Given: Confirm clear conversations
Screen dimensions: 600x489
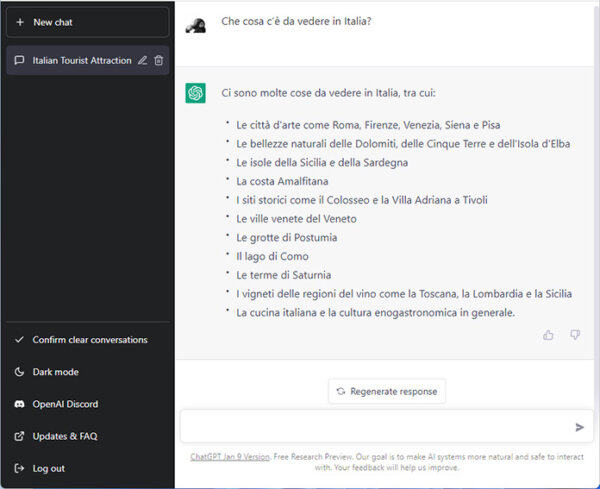Looking at the screenshot, I should [88, 340].
